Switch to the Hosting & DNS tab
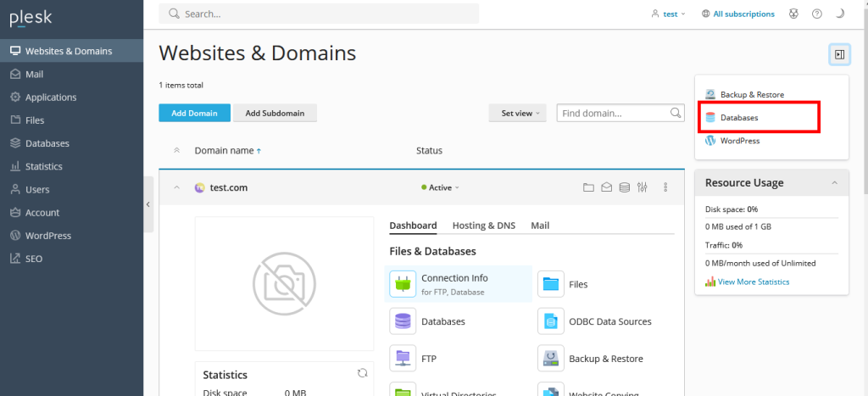Image resolution: width=868 pixels, height=396 pixels. 483,226
